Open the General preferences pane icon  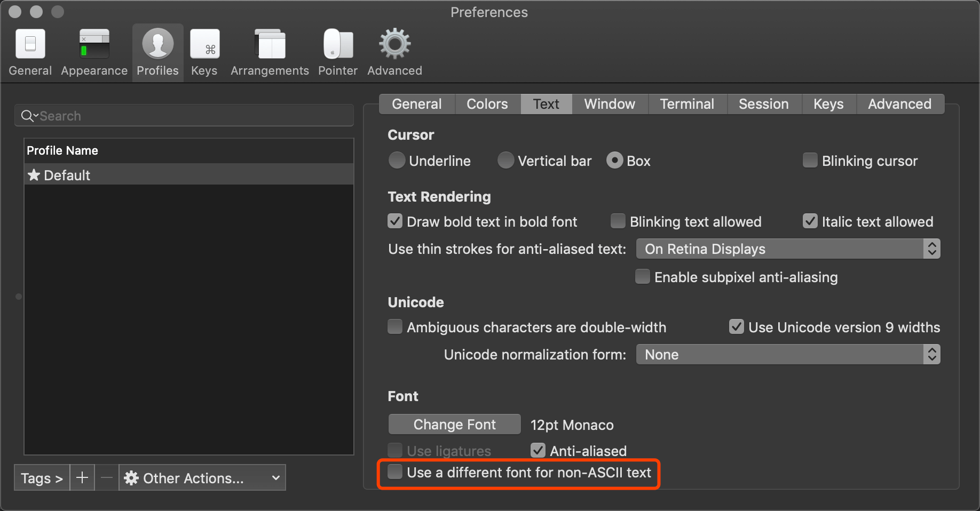[30, 44]
